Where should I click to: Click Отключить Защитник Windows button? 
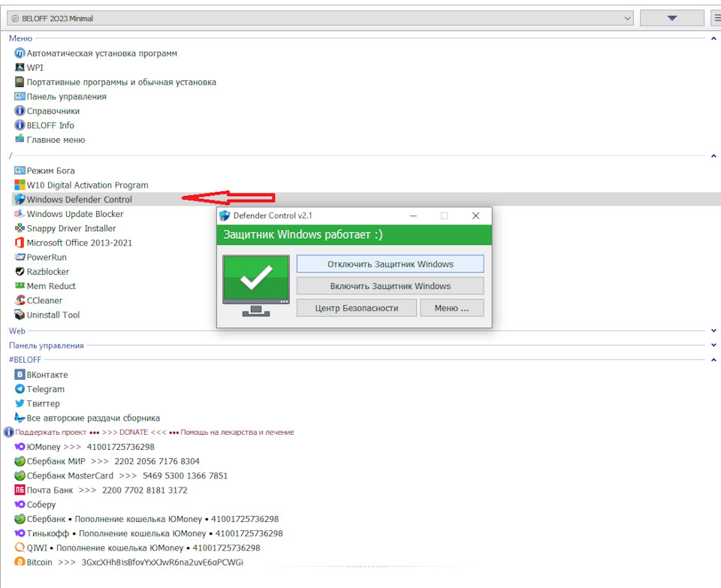[390, 264]
